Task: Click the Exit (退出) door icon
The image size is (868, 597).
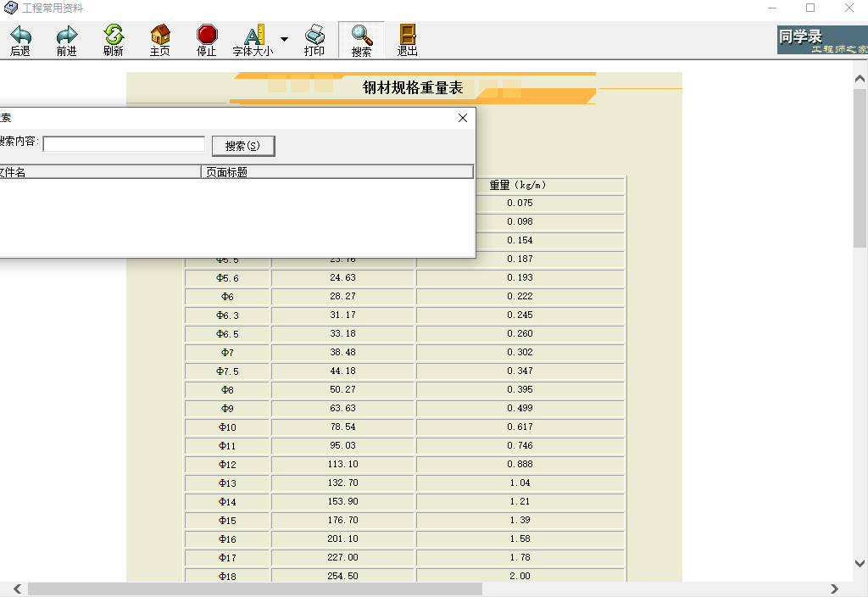Action: 408,36
